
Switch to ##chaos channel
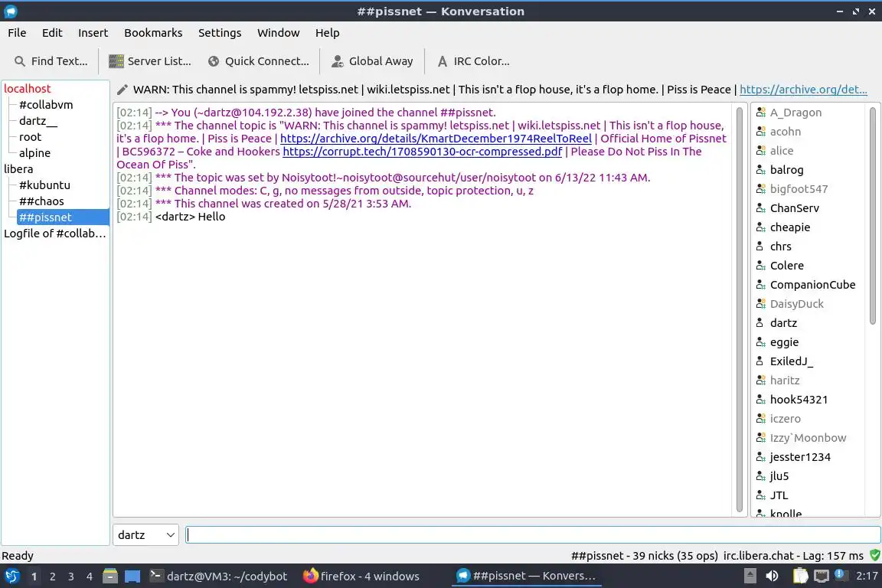[x=41, y=201]
